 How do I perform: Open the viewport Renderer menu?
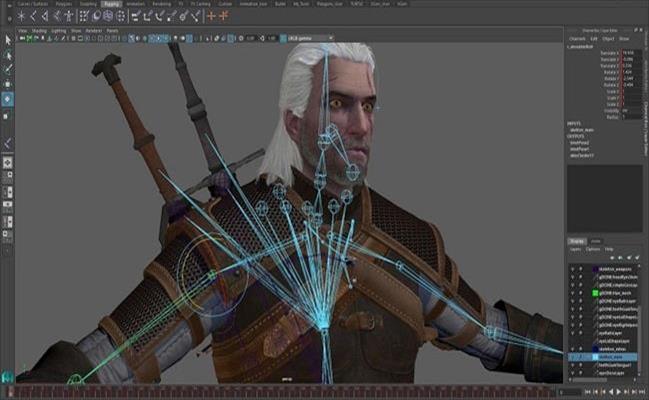coord(94,31)
